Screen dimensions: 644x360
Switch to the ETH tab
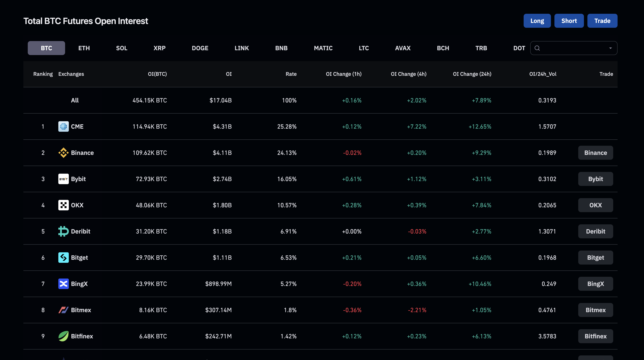pyautogui.click(x=84, y=48)
